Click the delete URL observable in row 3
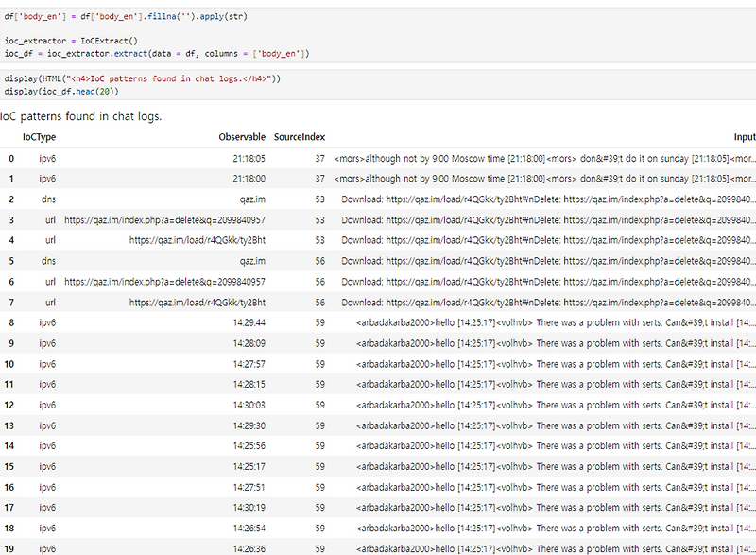 pos(164,220)
